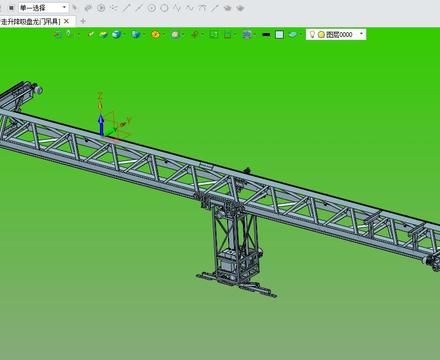440x360 pixels.
Task: Click the zigzag polyline tool icon
Action: [x=177, y=8]
